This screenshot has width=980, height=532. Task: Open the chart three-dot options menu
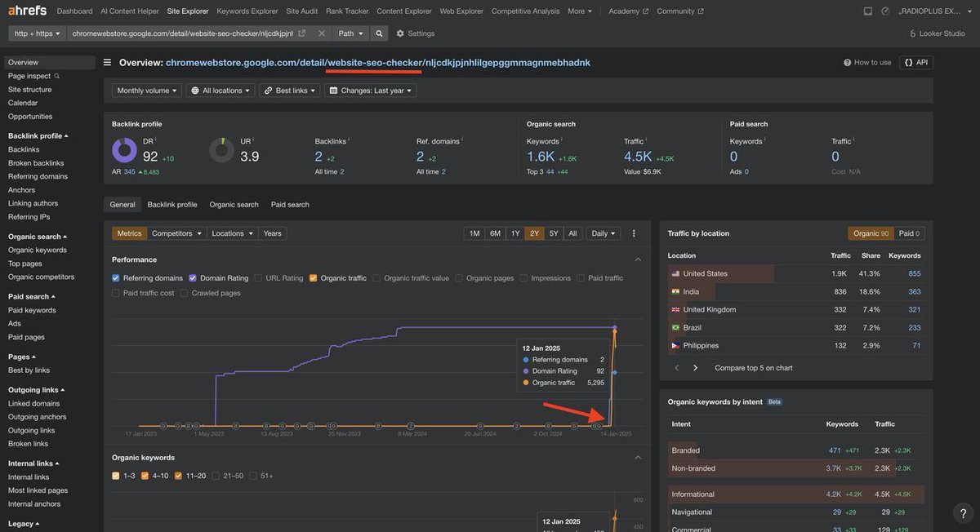(634, 233)
